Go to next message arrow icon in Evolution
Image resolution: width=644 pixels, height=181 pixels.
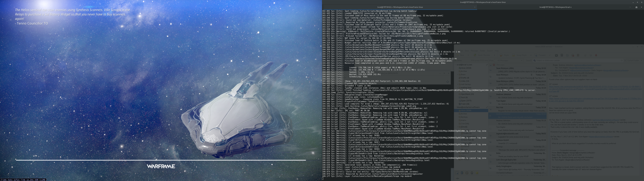[x=591, y=55]
